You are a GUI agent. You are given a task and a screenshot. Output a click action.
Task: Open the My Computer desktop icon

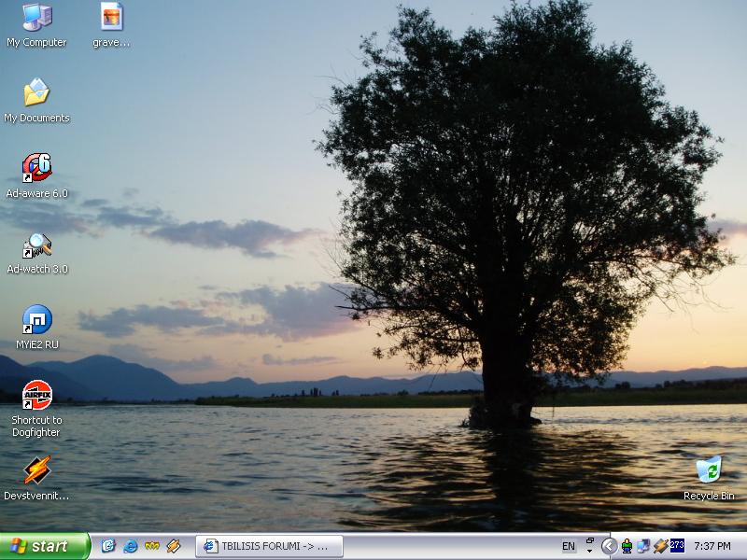[x=36, y=18]
